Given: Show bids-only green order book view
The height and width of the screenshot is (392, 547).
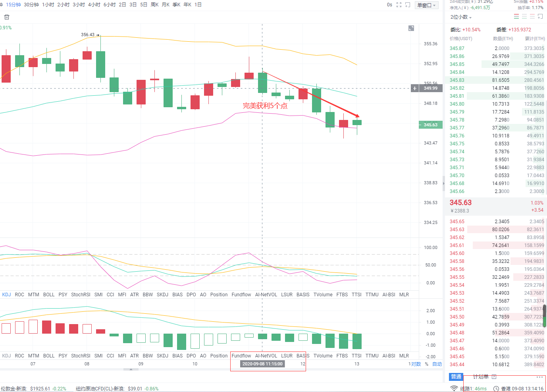Looking at the screenshot, I should coord(524,16).
